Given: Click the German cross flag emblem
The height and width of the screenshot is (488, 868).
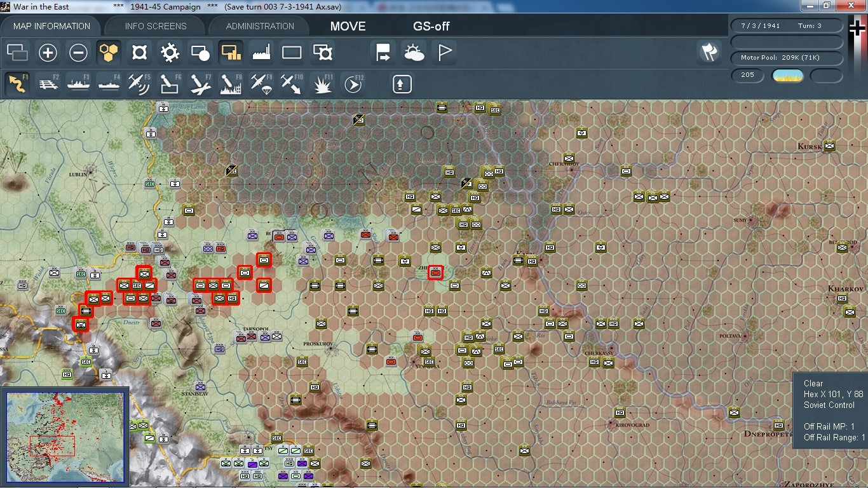Looking at the screenshot, I should (858, 29).
